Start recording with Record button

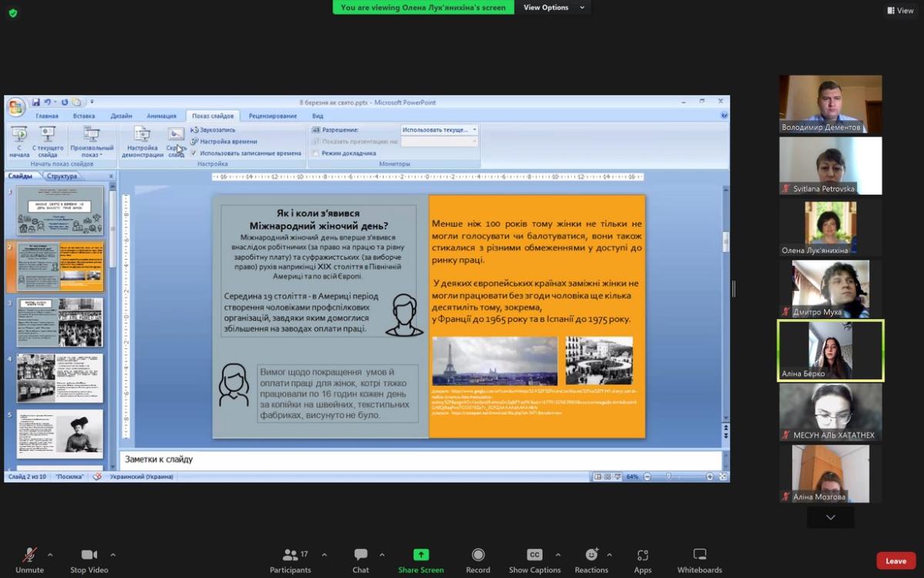click(x=478, y=556)
